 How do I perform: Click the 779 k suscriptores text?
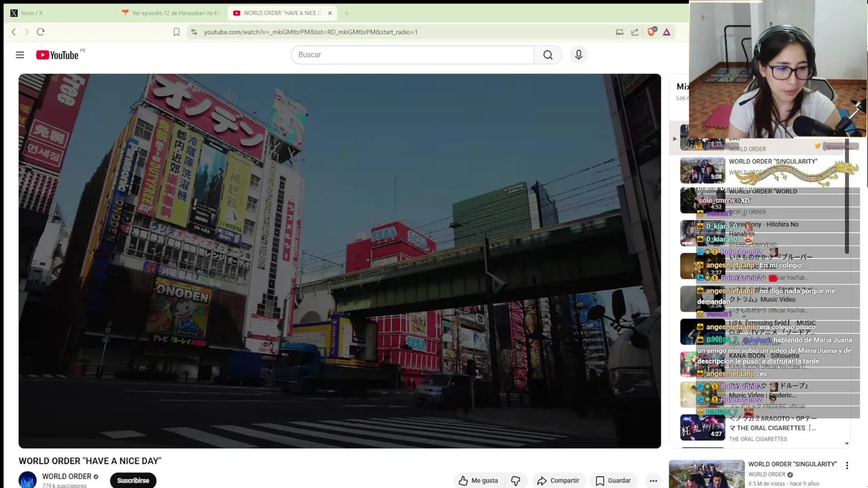[64, 485]
